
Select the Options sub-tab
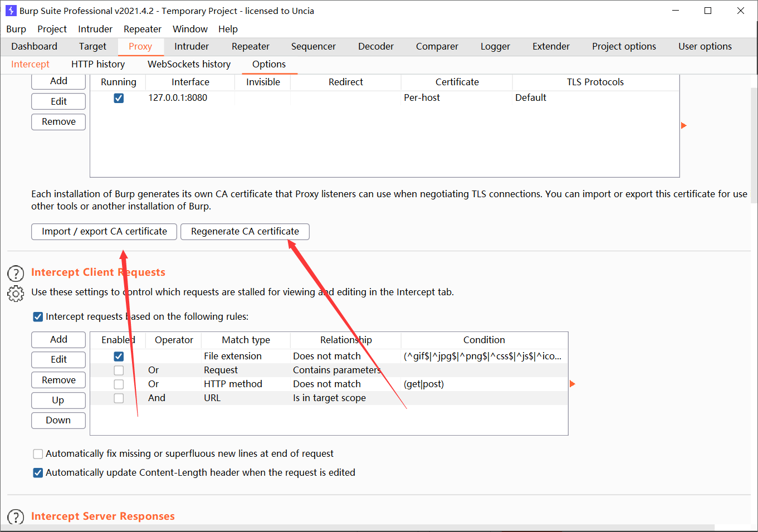point(269,64)
